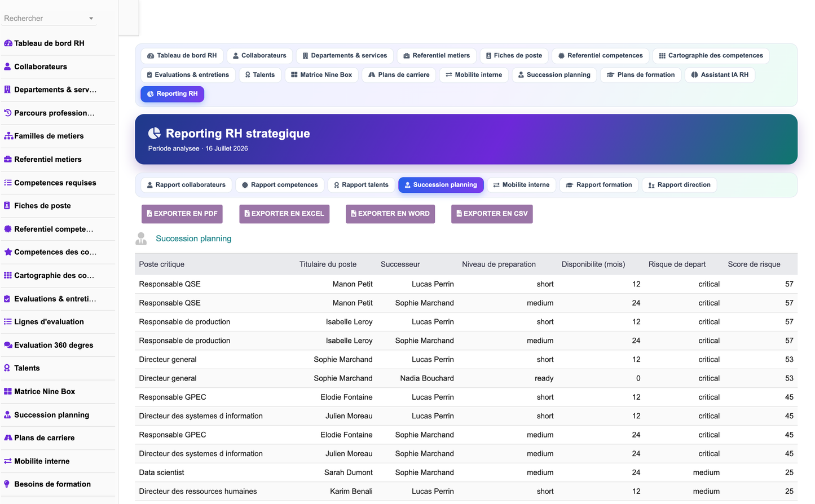Click the Besoins de formation lightbulb icon
This screenshot has height=504, width=815.
[7, 484]
